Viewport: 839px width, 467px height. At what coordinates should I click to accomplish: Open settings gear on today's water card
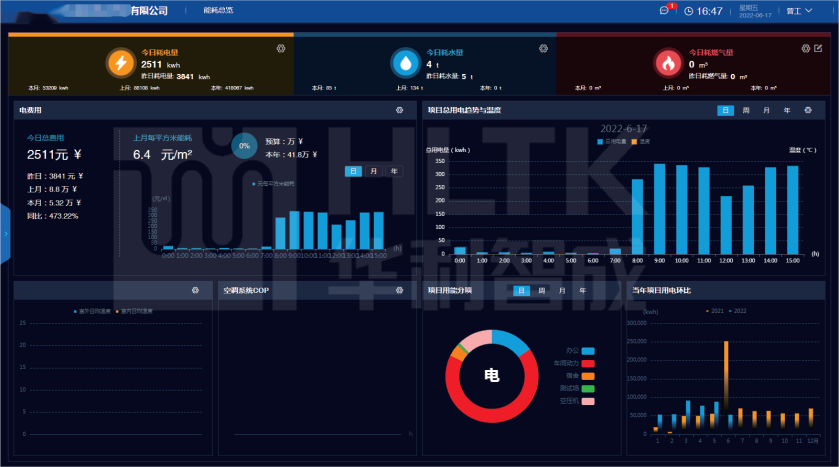click(543, 48)
